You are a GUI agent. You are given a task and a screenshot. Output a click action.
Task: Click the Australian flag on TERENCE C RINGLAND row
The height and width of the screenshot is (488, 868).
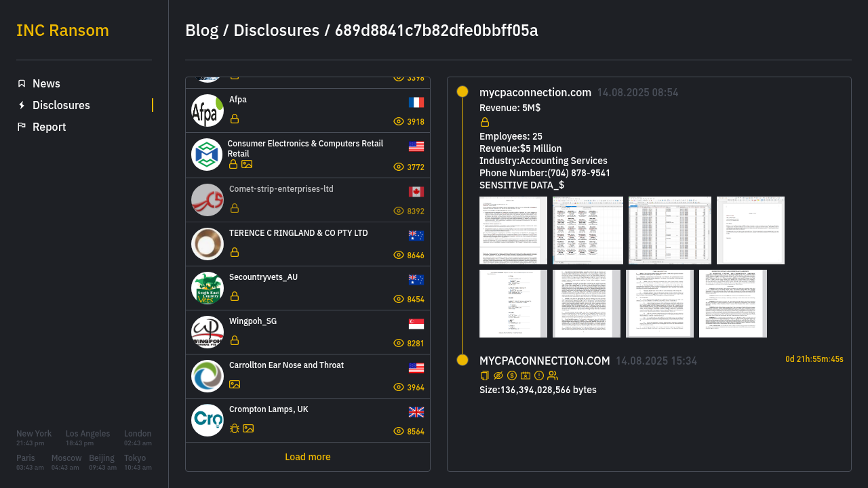pos(416,236)
